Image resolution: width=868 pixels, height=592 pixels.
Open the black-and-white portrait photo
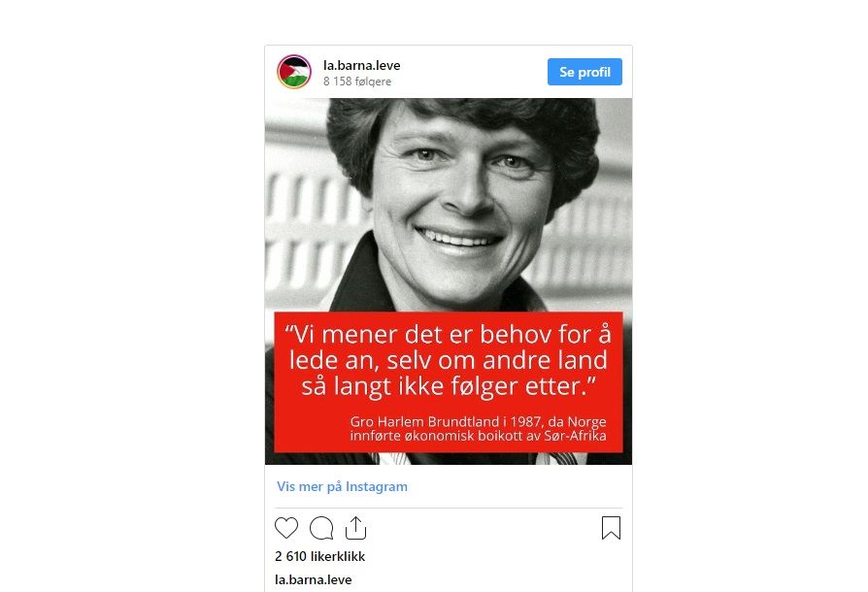[449, 281]
